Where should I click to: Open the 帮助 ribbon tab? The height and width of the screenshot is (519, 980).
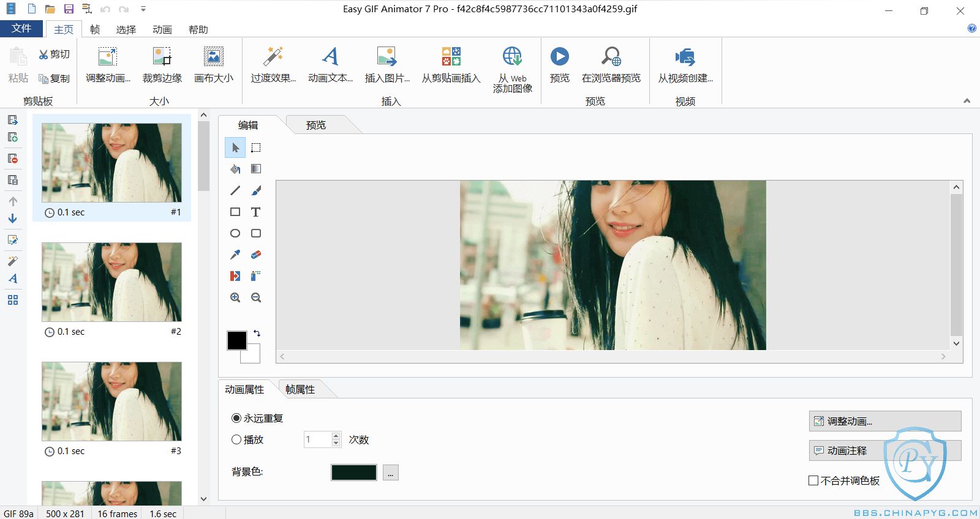[x=198, y=29]
